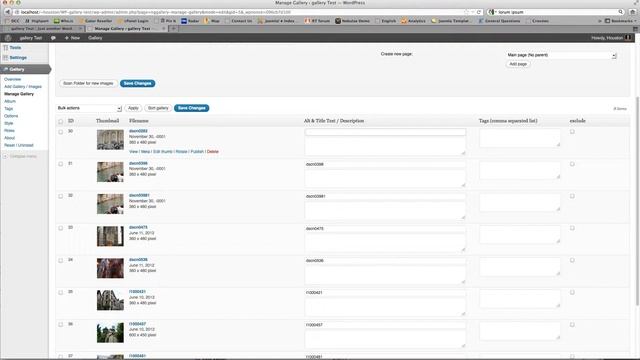Click Publish link for image ID 30
640x360 pixels.
(197, 151)
